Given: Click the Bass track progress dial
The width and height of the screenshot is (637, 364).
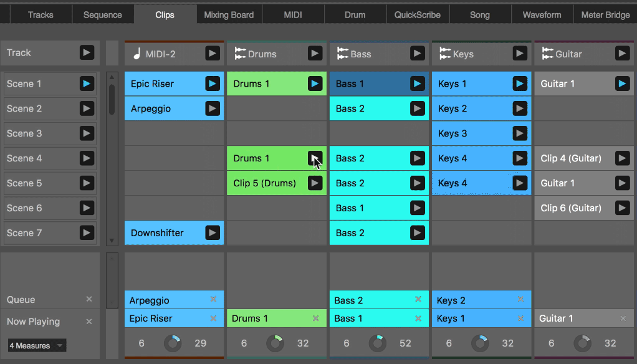Looking at the screenshot, I should pyautogui.click(x=377, y=343).
